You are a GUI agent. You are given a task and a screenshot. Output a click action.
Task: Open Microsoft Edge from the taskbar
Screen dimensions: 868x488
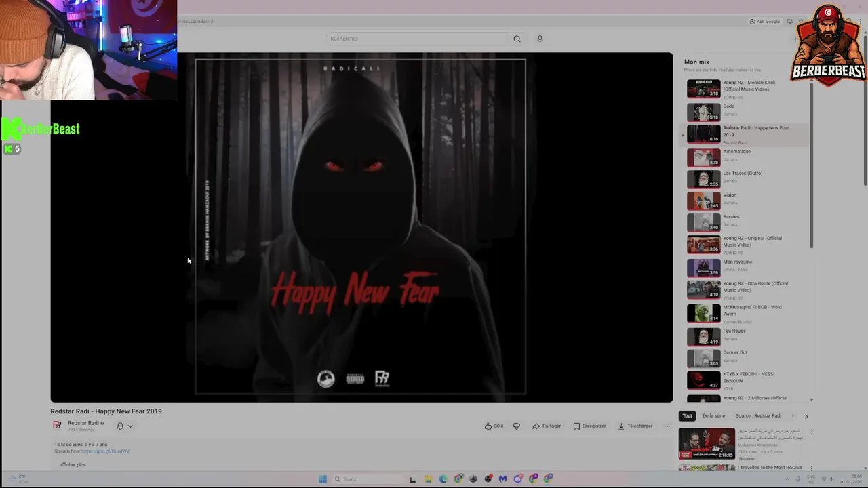tap(443, 479)
